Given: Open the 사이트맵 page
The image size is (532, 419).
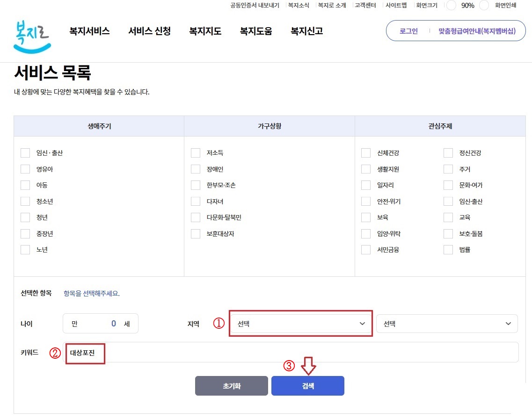Looking at the screenshot, I should coord(396,6).
